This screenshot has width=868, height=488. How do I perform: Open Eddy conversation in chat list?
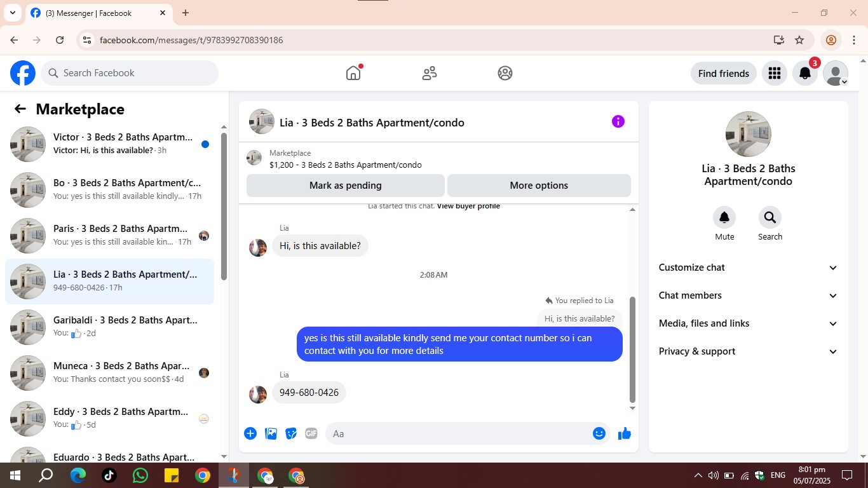pyautogui.click(x=109, y=419)
